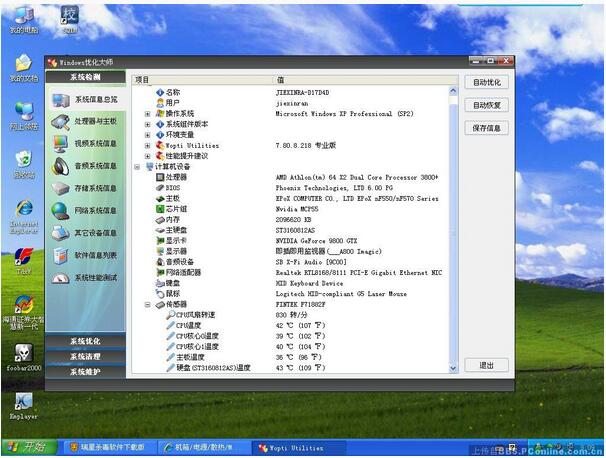The image size is (606, 458).
Task: Collapse the 计算机设备 tree node
Action: pyautogui.click(x=137, y=167)
